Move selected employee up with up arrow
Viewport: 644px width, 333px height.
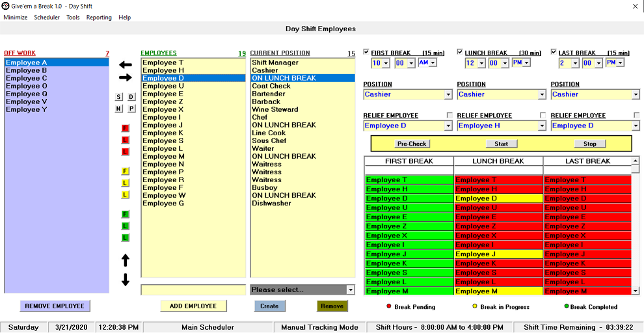pos(126,260)
